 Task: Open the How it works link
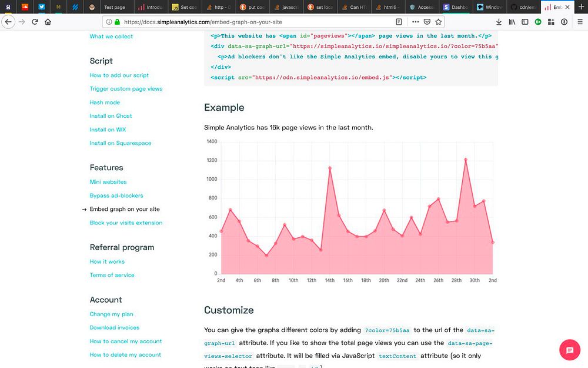107,261
